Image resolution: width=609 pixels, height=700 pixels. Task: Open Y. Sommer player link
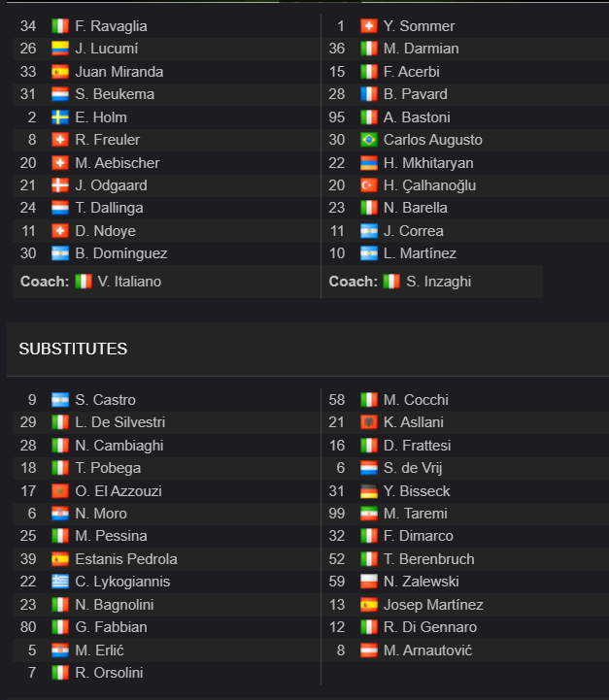419,26
